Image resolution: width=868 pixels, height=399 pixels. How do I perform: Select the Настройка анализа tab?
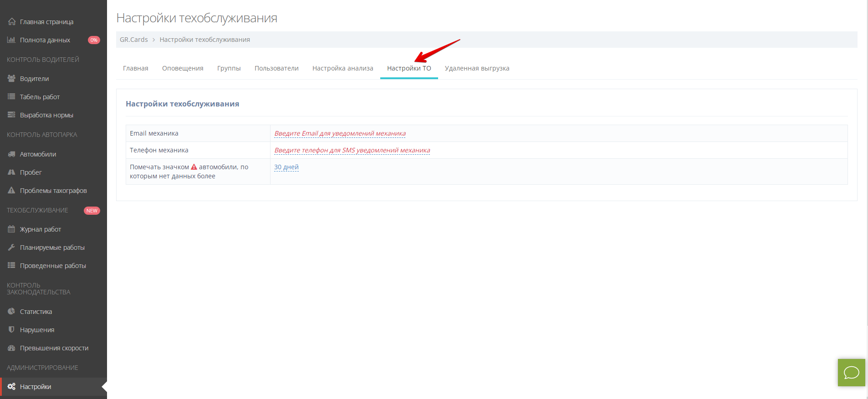click(342, 68)
